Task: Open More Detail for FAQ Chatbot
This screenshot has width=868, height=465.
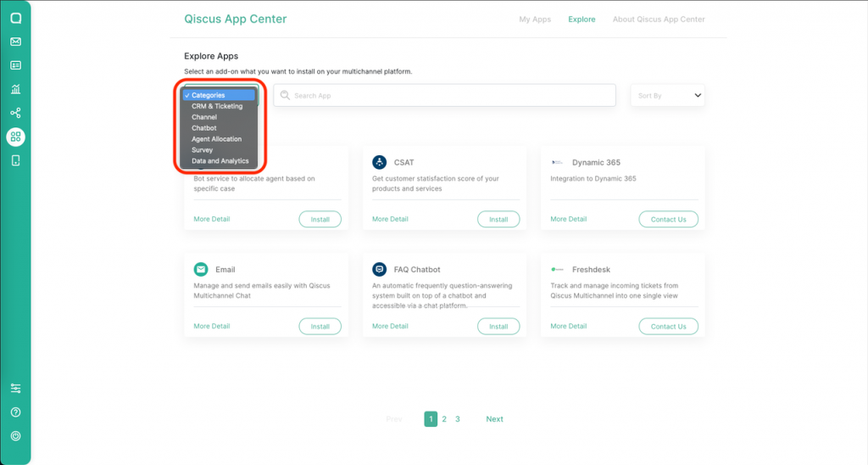Action: pos(390,326)
